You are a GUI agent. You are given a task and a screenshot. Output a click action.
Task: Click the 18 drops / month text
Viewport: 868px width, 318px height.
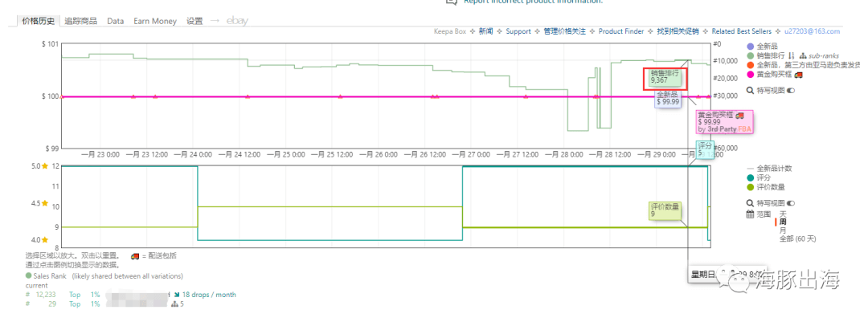click(x=209, y=295)
